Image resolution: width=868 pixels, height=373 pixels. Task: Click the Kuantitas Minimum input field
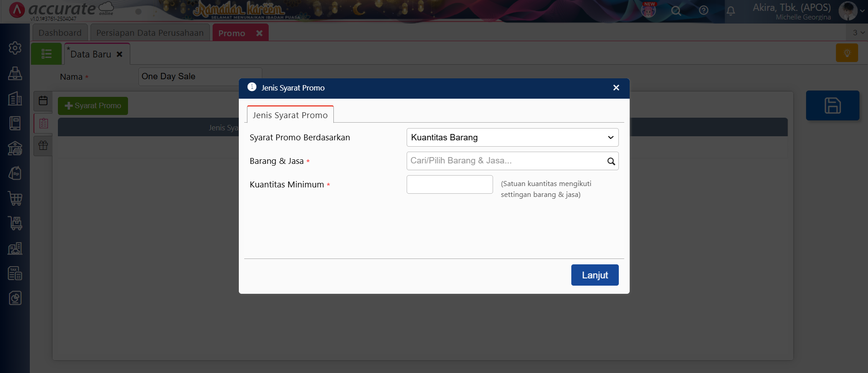click(x=449, y=185)
